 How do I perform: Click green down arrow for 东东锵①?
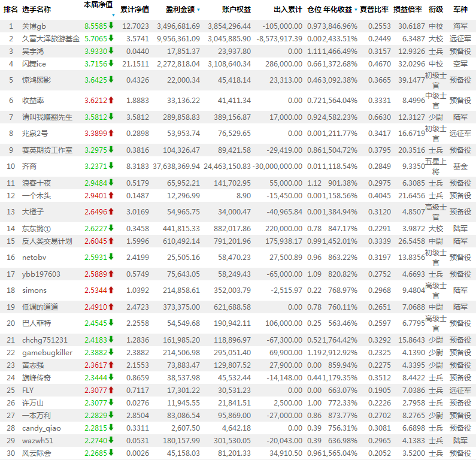[x=111, y=228]
